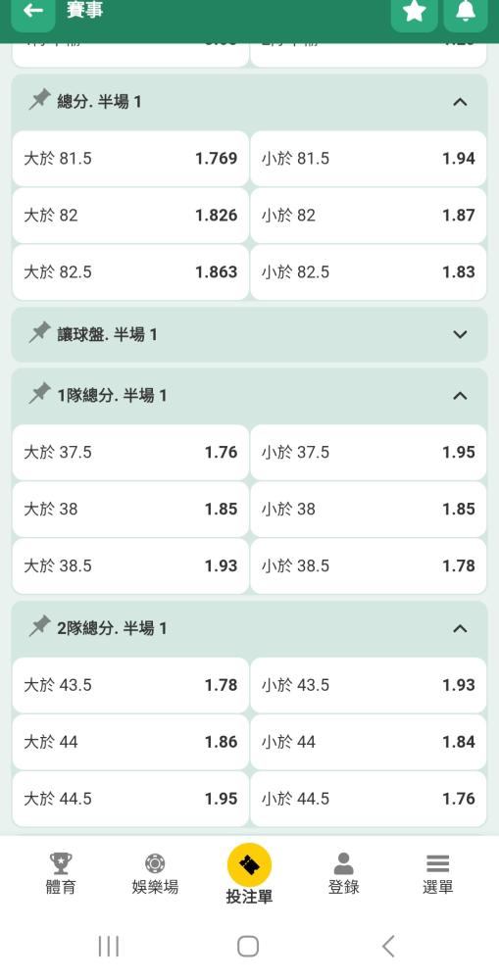Tap Android home navigation button
This screenshot has width=499, height=980.
[x=248, y=947]
